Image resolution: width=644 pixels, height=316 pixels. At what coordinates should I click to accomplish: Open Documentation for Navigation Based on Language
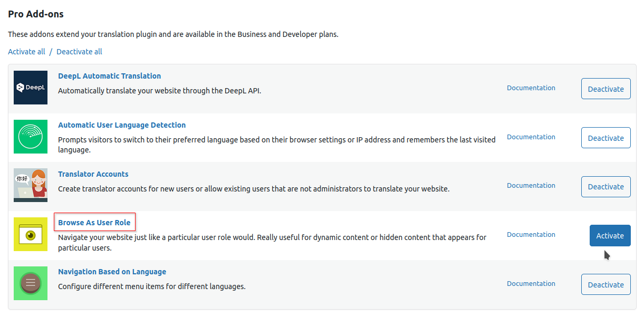click(x=531, y=283)
